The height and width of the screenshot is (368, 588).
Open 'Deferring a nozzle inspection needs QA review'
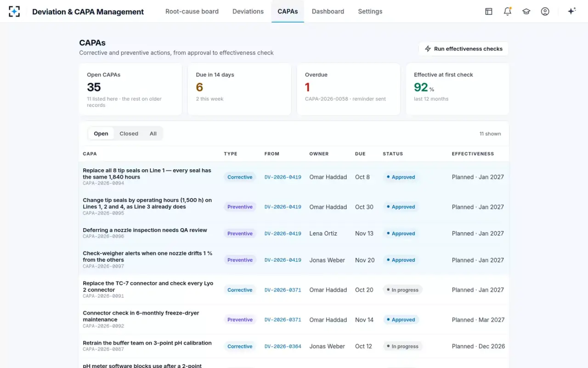pos(145,230)
